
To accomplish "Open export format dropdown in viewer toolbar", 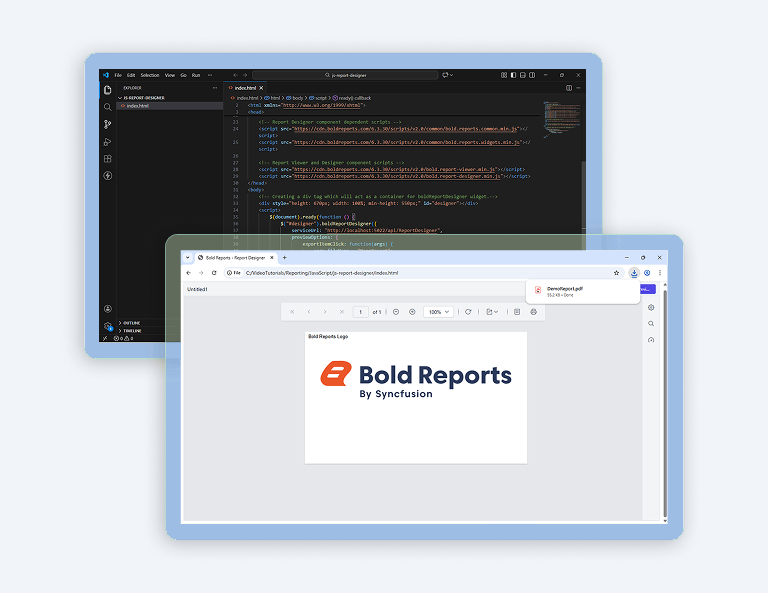I will point(492,312).
